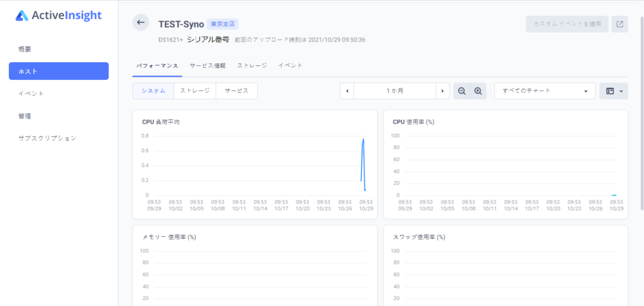Click the DS1621+ model label
The width and height of the screenshot is (644, 306).
point(170,40)
